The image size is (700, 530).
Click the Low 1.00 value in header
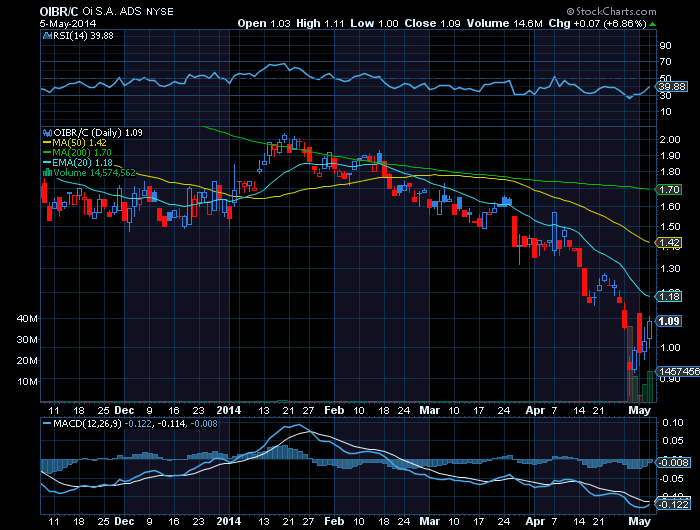pyautogui.click(x=374, y=23)
